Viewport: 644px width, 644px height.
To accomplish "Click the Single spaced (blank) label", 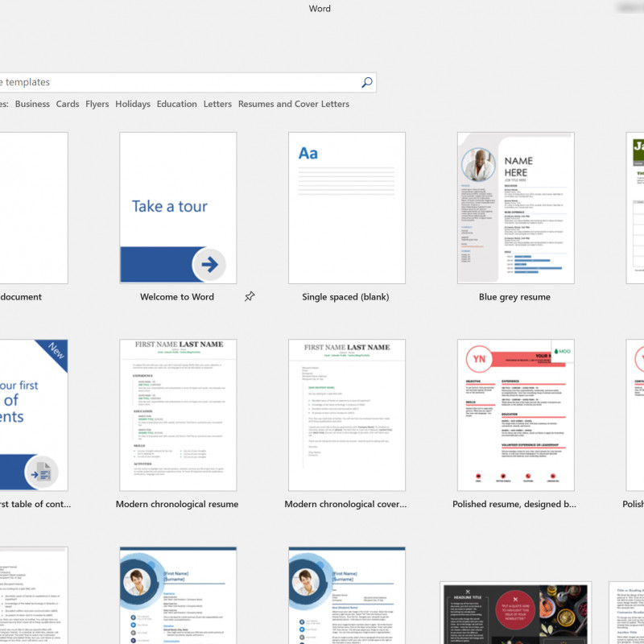I will 345,297.
